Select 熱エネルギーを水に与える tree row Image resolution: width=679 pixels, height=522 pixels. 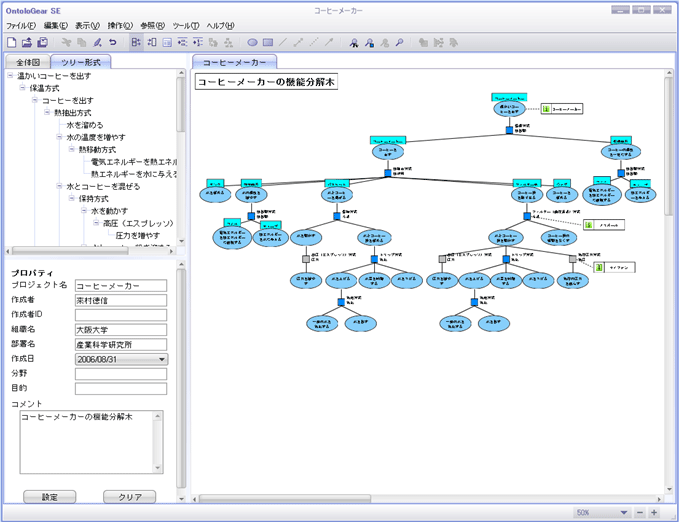(133, 174)
